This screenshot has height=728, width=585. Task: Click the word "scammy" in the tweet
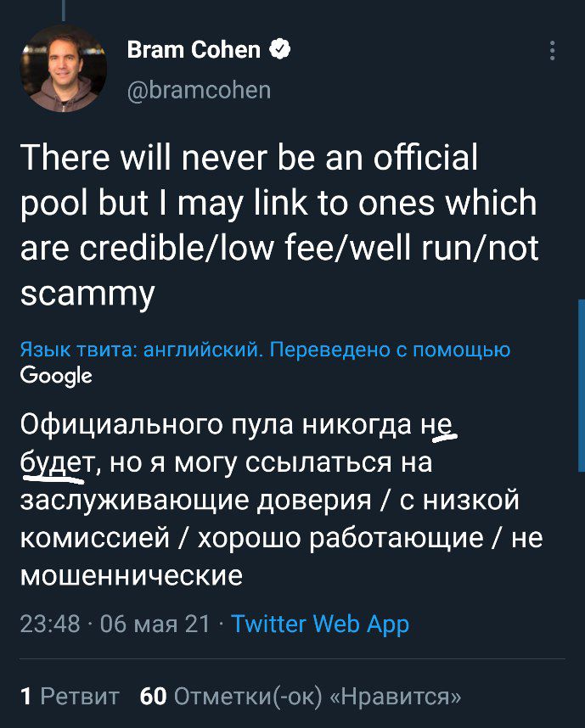pyautogui.click(x=87, y=294)
